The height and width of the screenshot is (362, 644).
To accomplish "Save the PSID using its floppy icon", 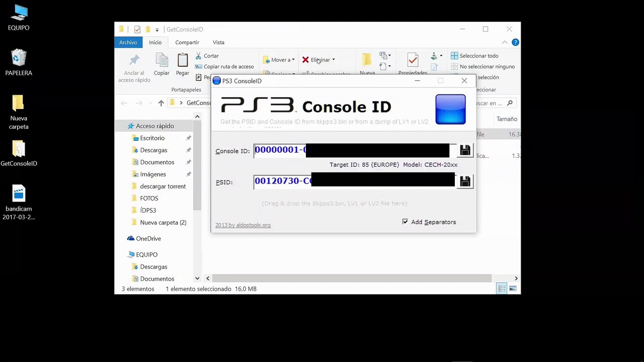I will pyautogui.click(x=465, y=182).
